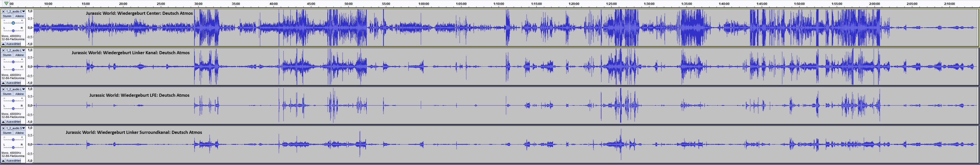Open the Surroundkanal track dropdown menu
The height and width of the screenshot is (165, 980).
(x=15, y=128)
